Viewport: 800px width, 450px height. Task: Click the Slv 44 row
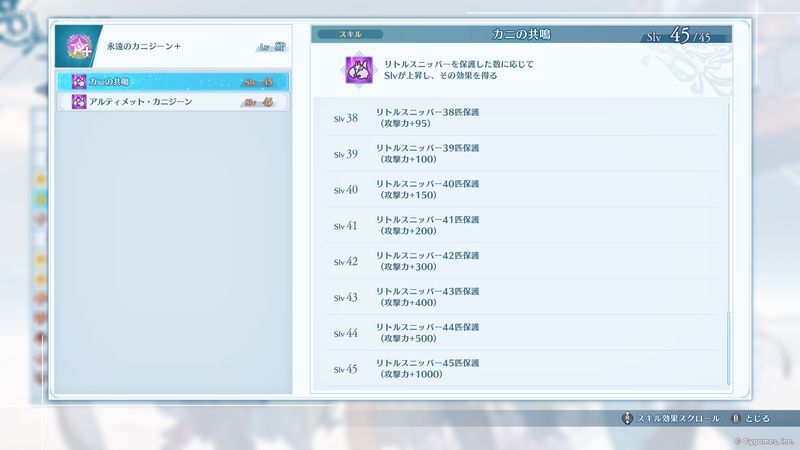(x=521, y=332)
